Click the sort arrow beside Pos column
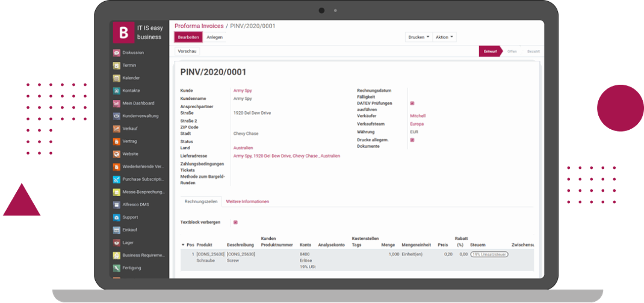The height and width of the screenshot is (303, 644). point(183,245)
